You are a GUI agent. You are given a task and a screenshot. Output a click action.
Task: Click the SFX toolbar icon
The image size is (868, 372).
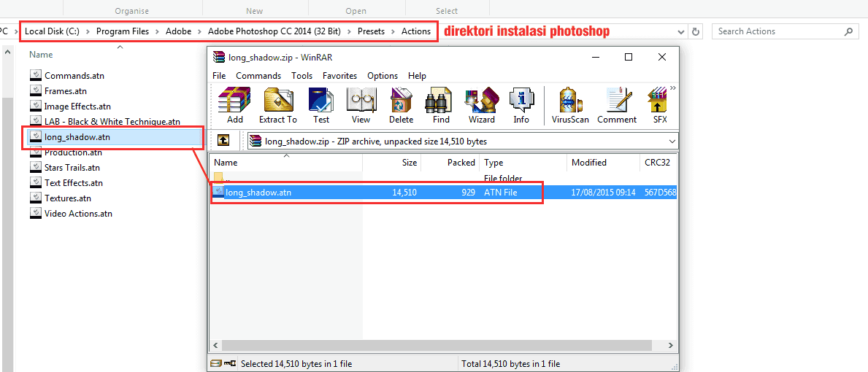click(x=660, y=105)
